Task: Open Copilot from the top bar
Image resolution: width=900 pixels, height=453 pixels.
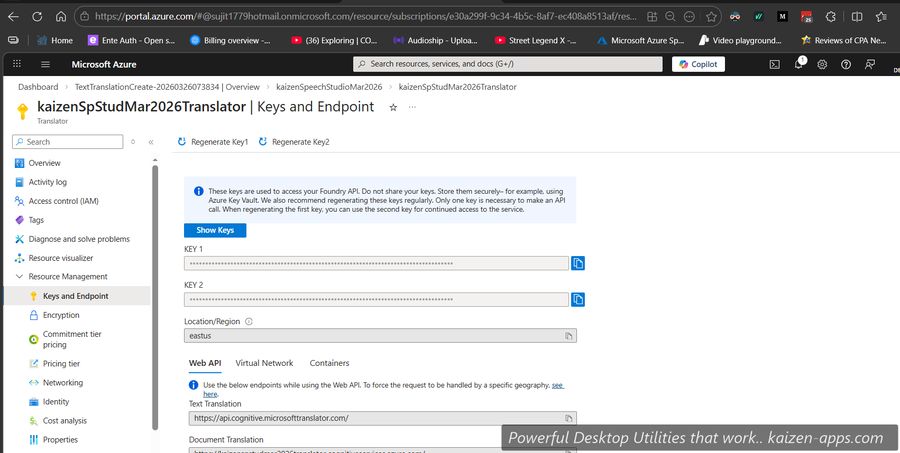Action: pos(698,64)
